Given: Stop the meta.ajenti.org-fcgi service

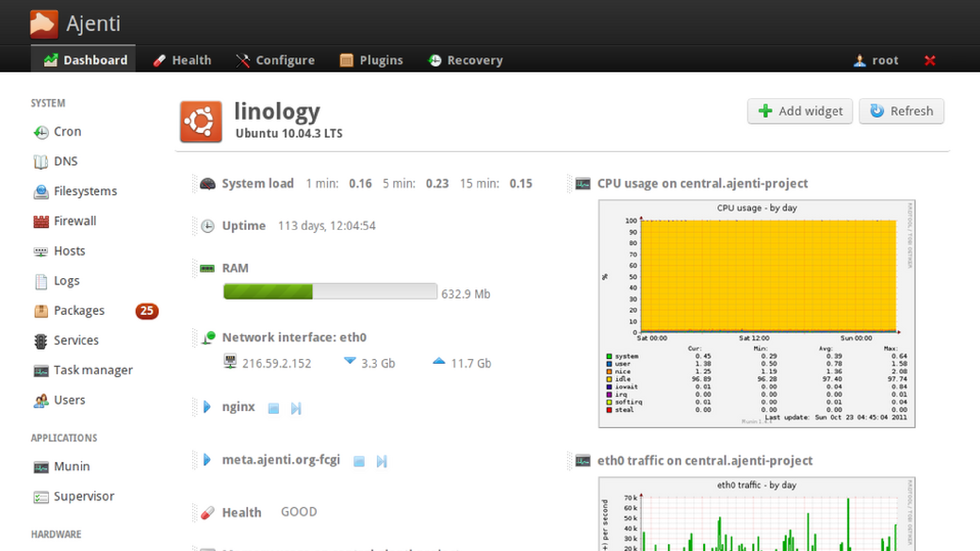Looking at the screenshot, I should pos(359,461).
